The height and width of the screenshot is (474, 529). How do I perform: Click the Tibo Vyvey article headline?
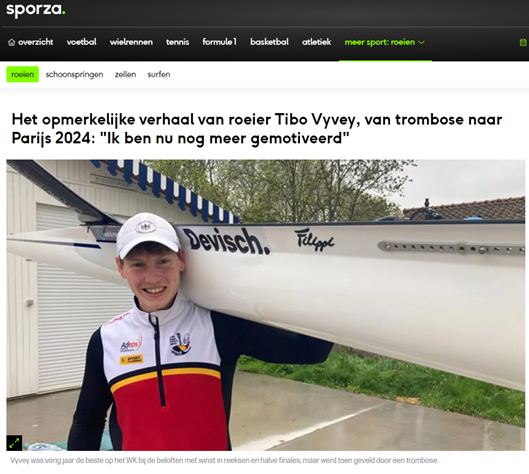tap(257, 129)
